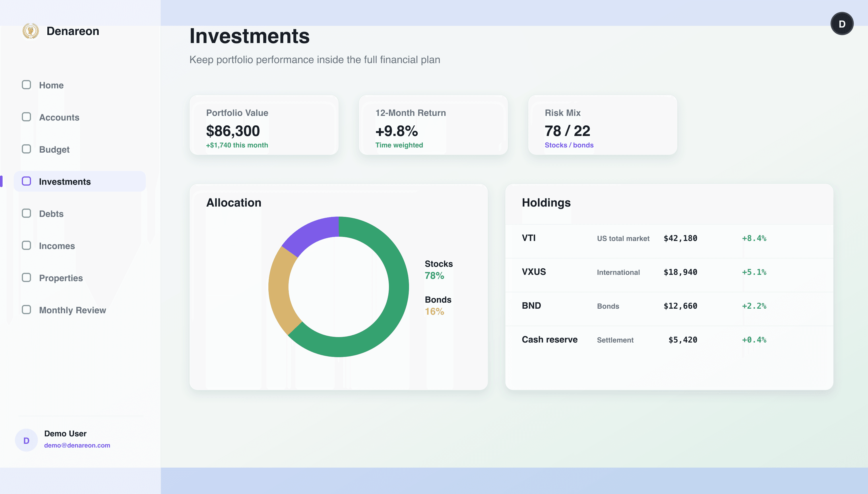Select the 12-Month Return card
The height and width of the screenshot is (494, 868).
433,125
